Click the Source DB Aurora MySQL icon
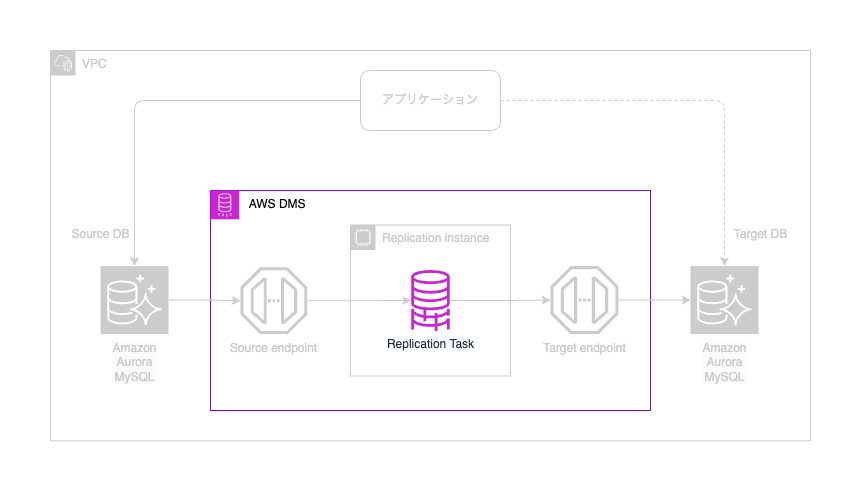 click(135, 300)
